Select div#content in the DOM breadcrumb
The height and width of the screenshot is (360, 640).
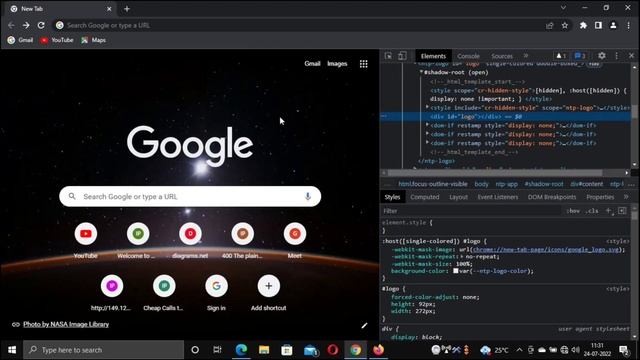[x=586, y=184]
